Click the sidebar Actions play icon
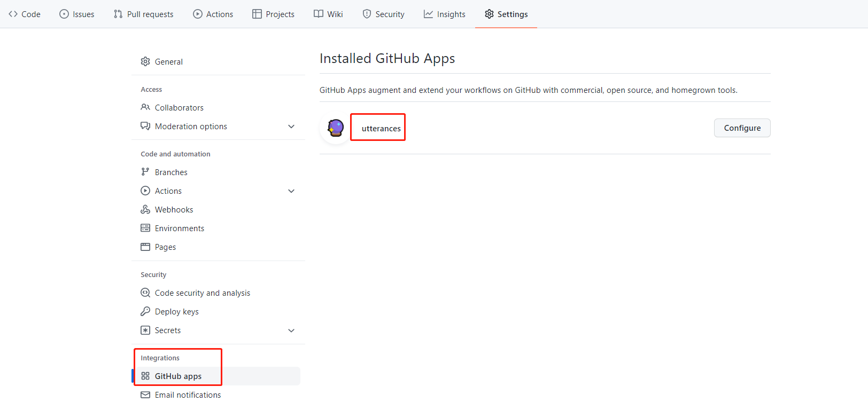 coord(145,191)
